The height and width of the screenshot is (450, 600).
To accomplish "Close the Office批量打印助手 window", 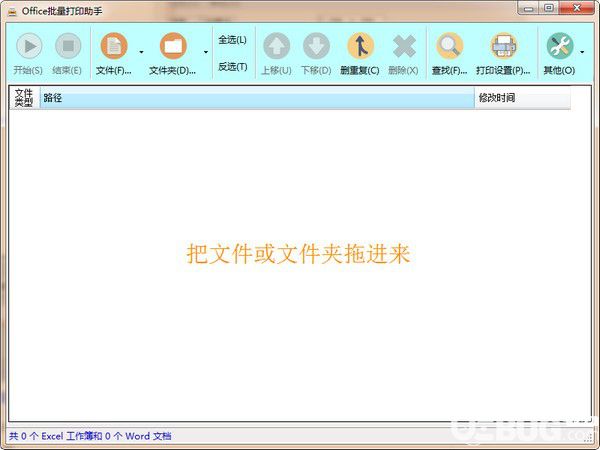I will coord(577,8).
